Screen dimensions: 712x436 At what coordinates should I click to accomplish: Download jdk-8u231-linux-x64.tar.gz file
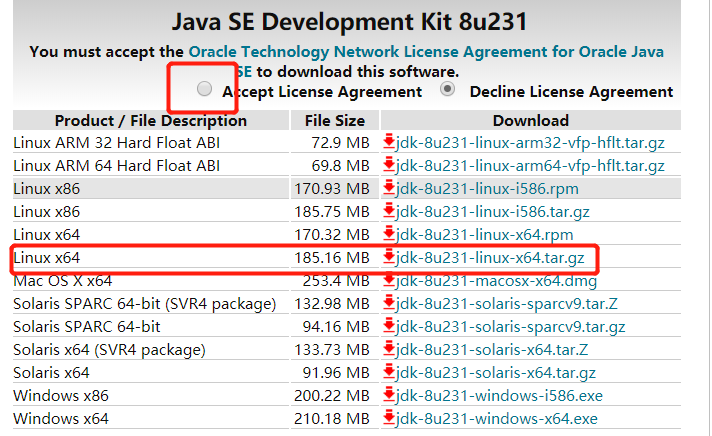click(491, 258)
